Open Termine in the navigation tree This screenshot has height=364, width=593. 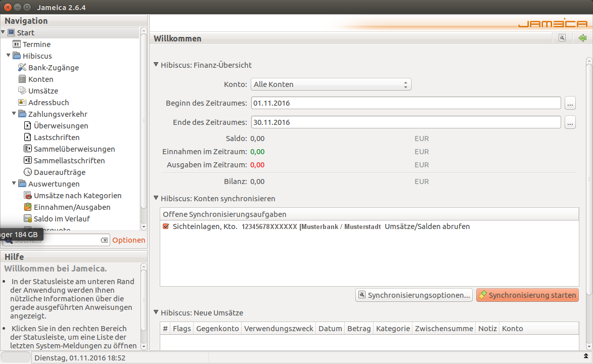[36, 44]
